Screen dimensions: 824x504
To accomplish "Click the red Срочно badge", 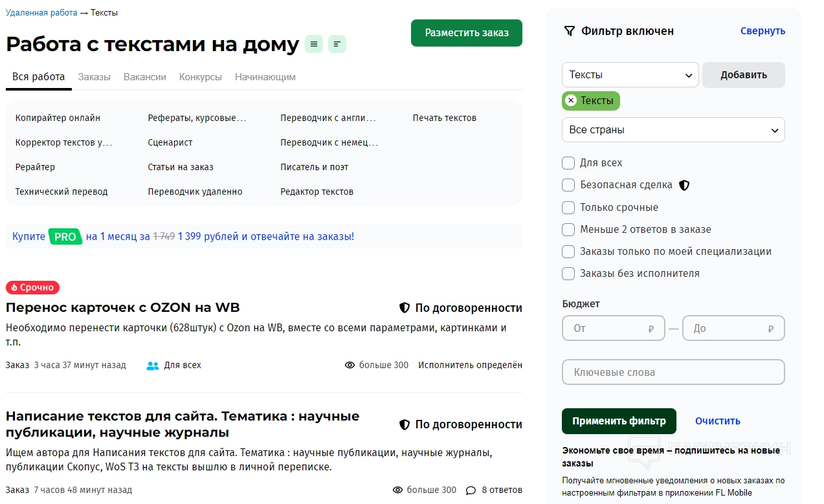I will click(33, 287).
